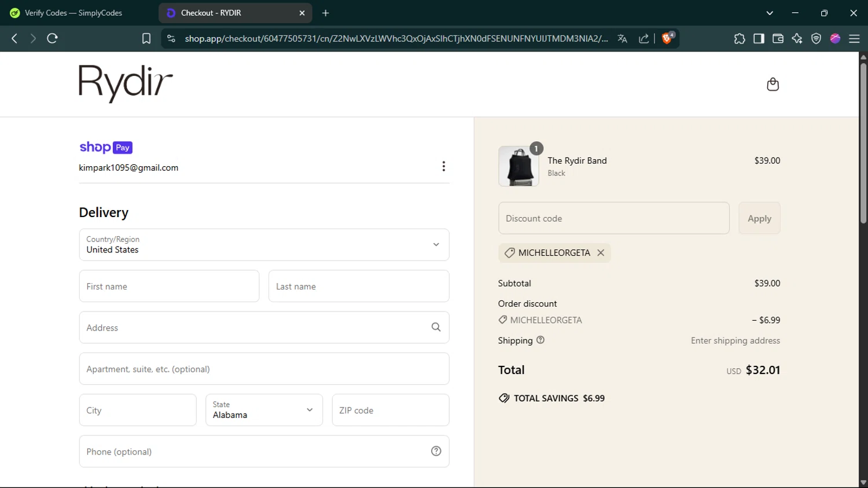
Task: Open Shop Pay account options menu
Action: (443, 166)
